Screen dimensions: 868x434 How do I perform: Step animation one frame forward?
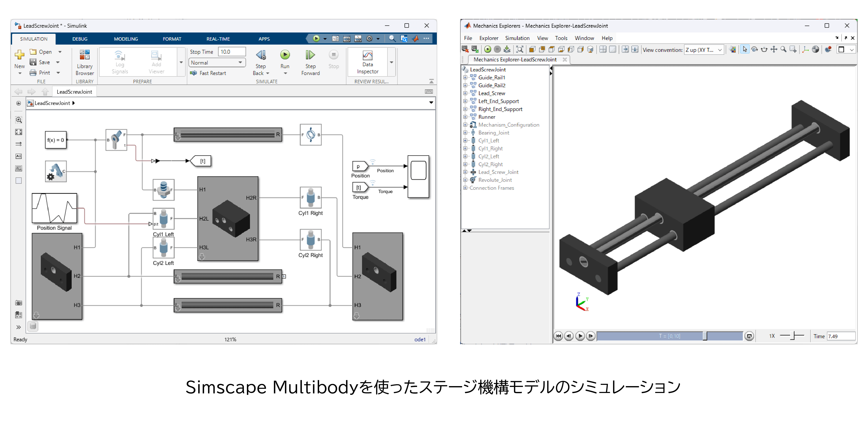click(590, 336)
